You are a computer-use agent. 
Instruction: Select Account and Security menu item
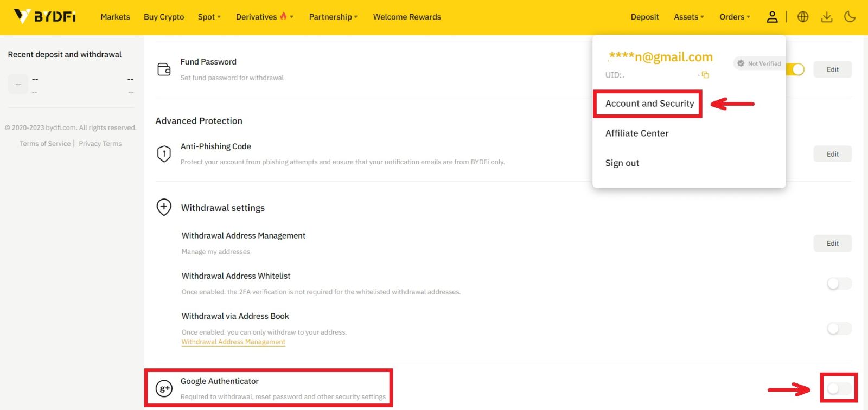tap(649, 104)
